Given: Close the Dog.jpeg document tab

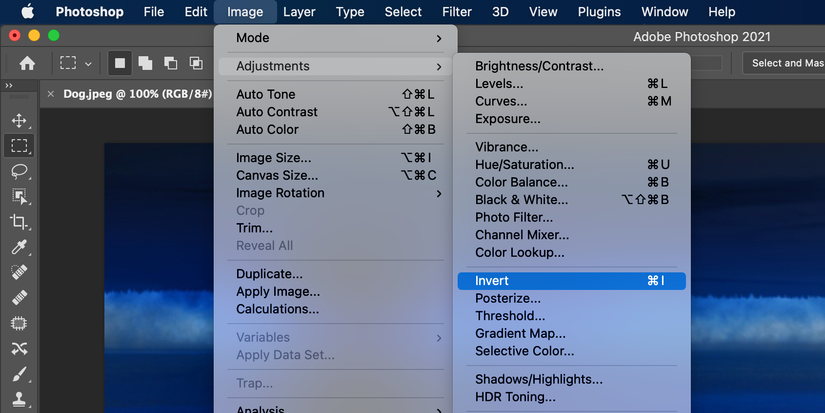Looking at the screenshot, I should click(x=51, y=94).
